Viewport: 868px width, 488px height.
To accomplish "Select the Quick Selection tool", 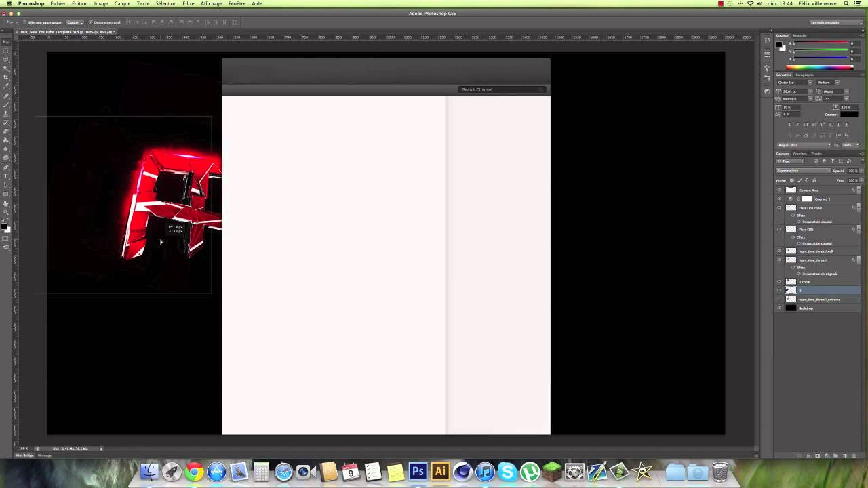I will (x=7, y=69).
